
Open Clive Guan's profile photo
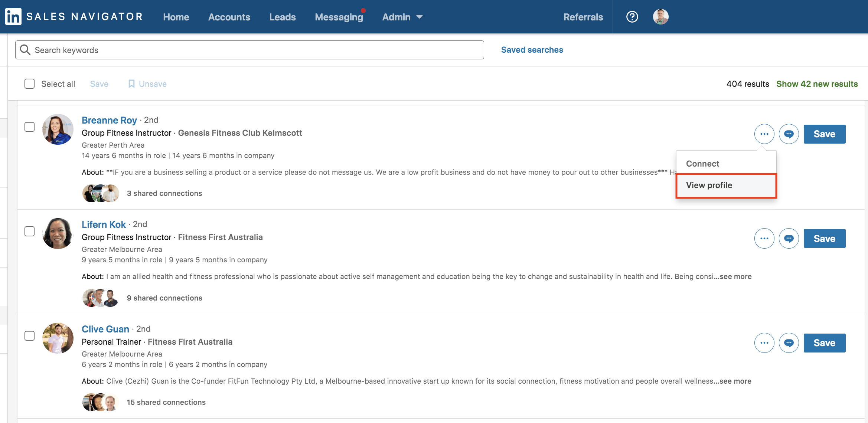point(58,338)
